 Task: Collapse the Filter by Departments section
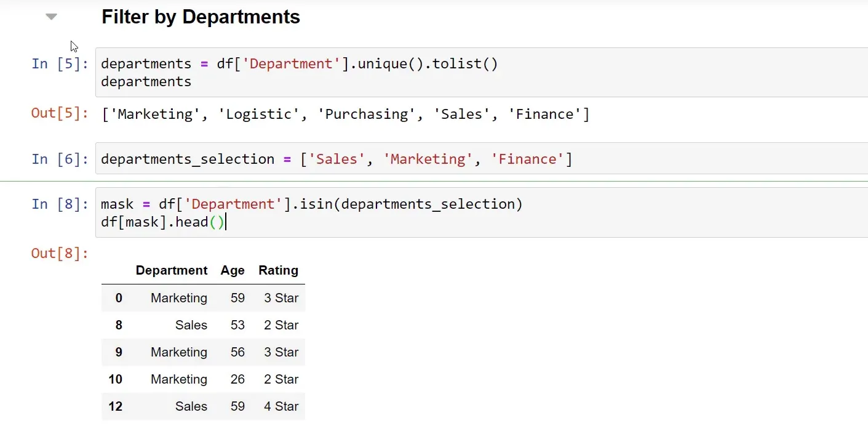[51, 16]
